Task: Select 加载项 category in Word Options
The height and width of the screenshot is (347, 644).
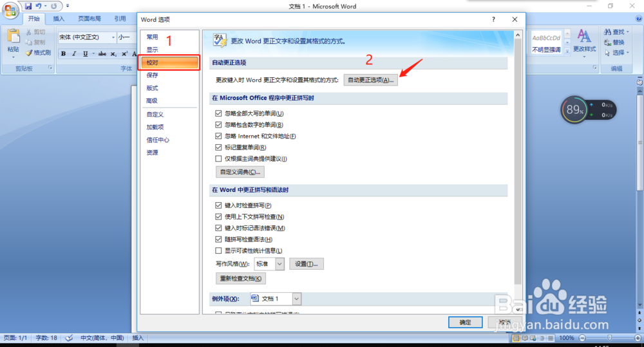Action: click(169, 127)
